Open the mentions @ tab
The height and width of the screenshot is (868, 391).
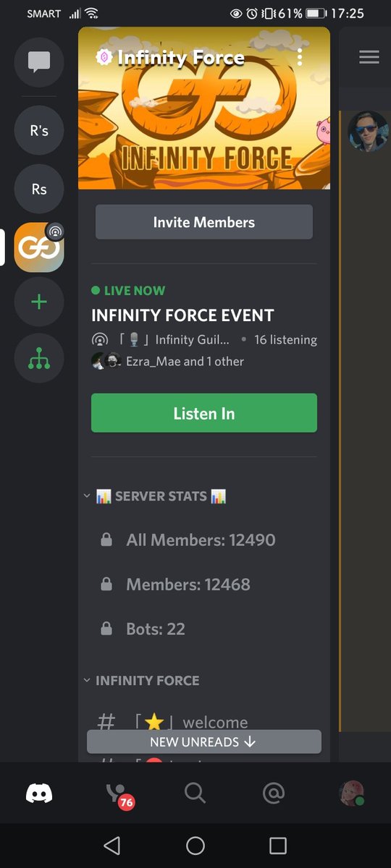273,793
